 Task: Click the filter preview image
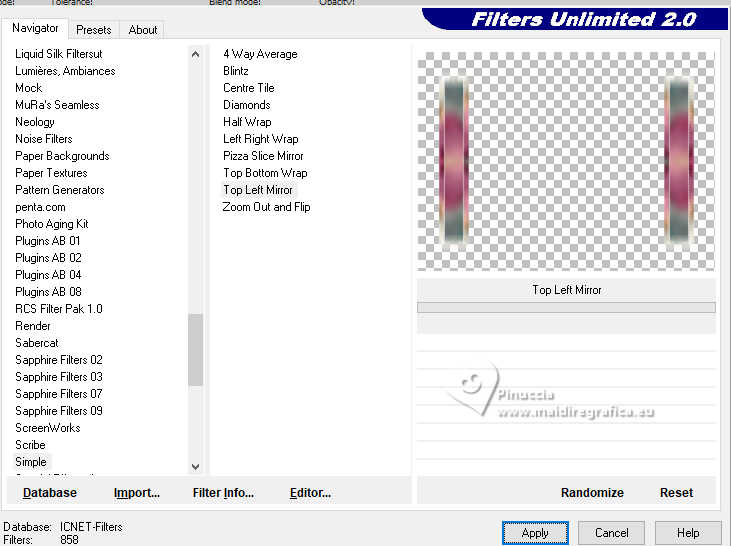tap(566, 161)
